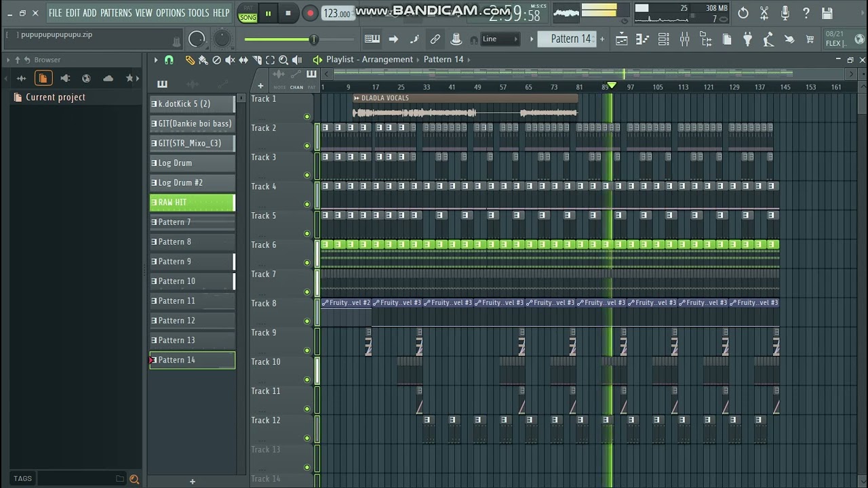Select RAW HIT in pattern picker
Image resolution: width=868 pixels, height=488 pixels.
(192, 202)
